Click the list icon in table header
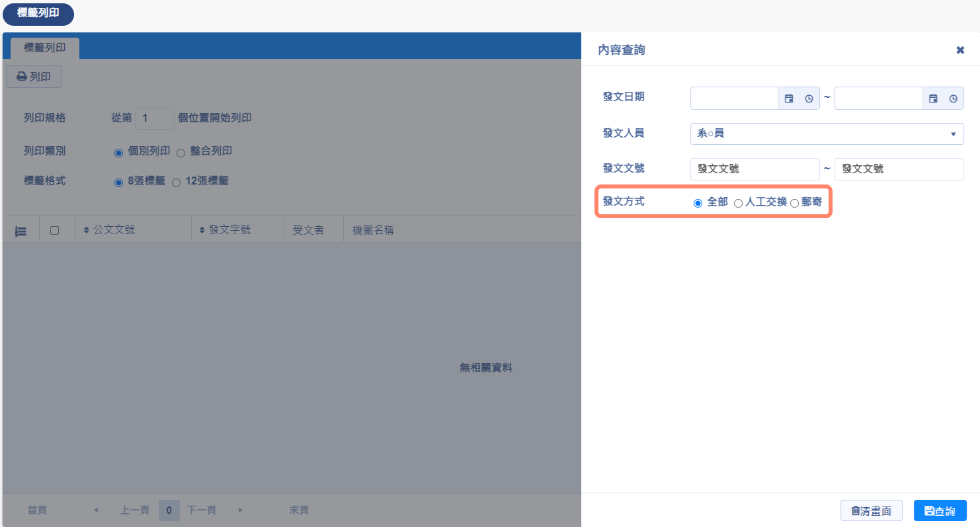Image resolution: width=980 pixels, height=527 pixels. 20,231
